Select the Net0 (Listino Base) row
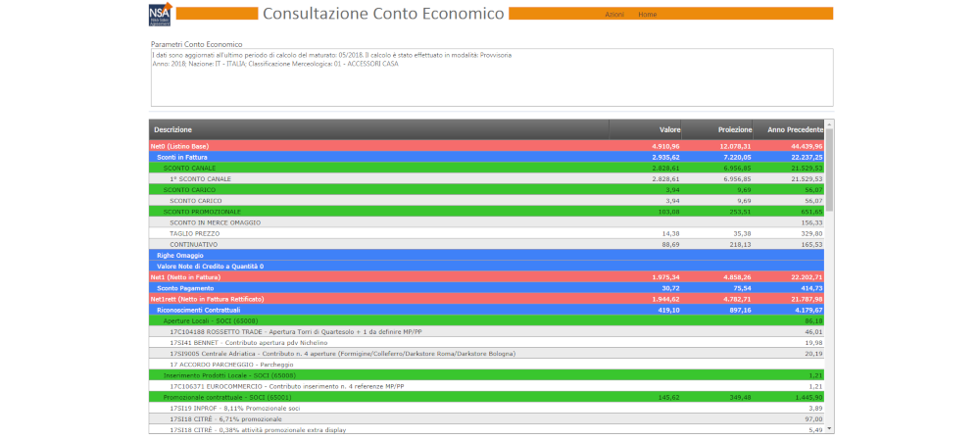The image size is (980, 441). coord(487,146)
